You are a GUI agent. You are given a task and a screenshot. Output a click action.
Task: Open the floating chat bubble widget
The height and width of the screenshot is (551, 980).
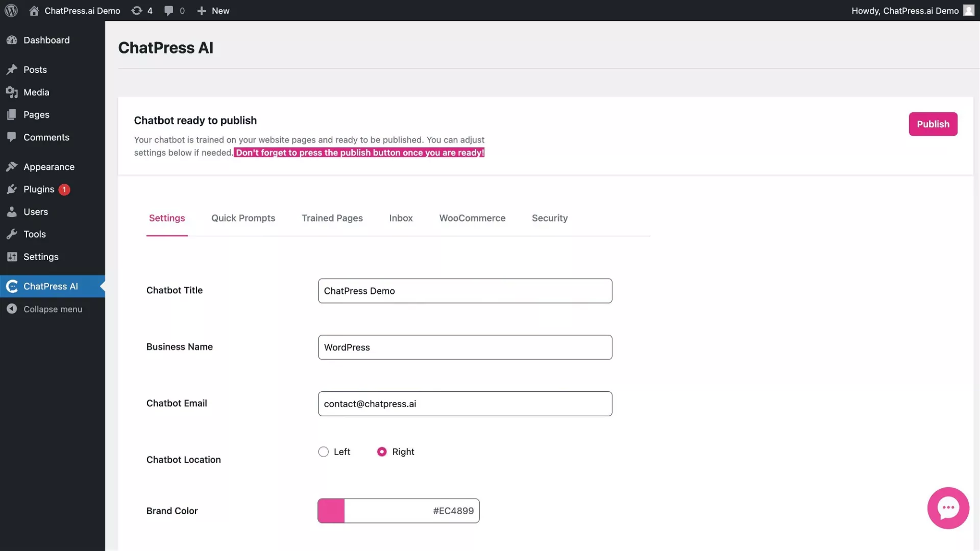click(x=948, y=508)
